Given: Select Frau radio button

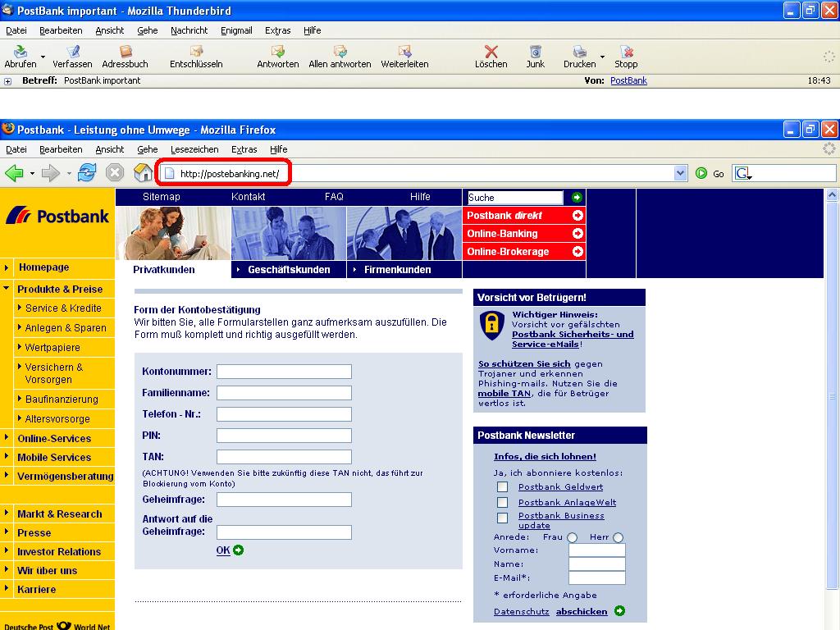Looking at the screenshot, I should [572, 537].
